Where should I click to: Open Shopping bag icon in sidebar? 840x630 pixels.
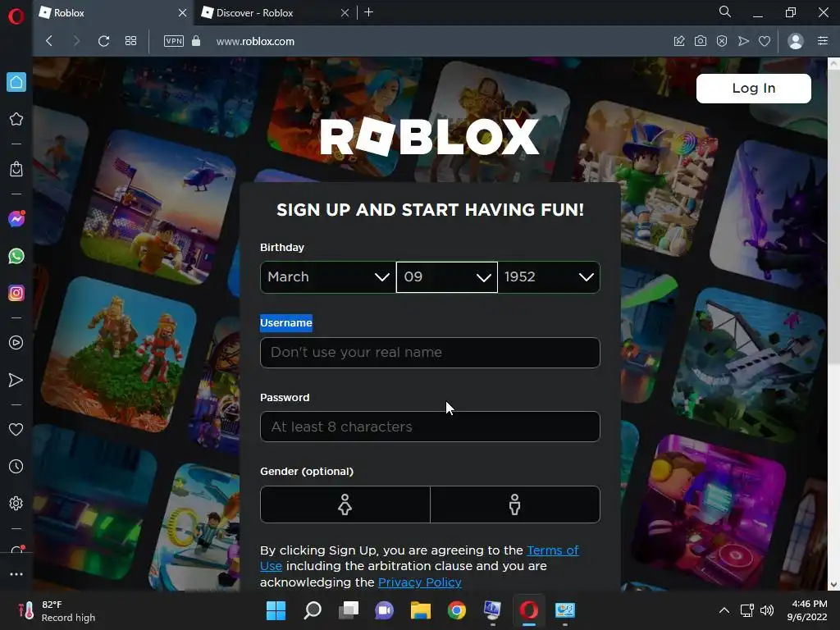click(16, 169)
